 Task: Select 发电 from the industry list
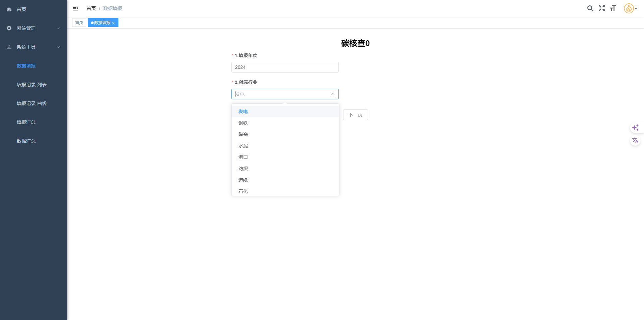pos(285,111)
